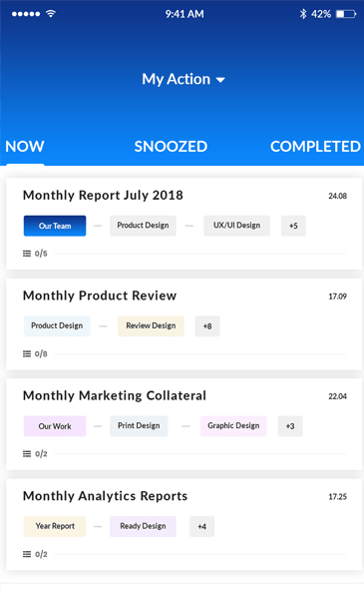The height and width of the screenshot is (592, 364).
Task: Select the NOW tab
Action: click(x=25, y=147)
